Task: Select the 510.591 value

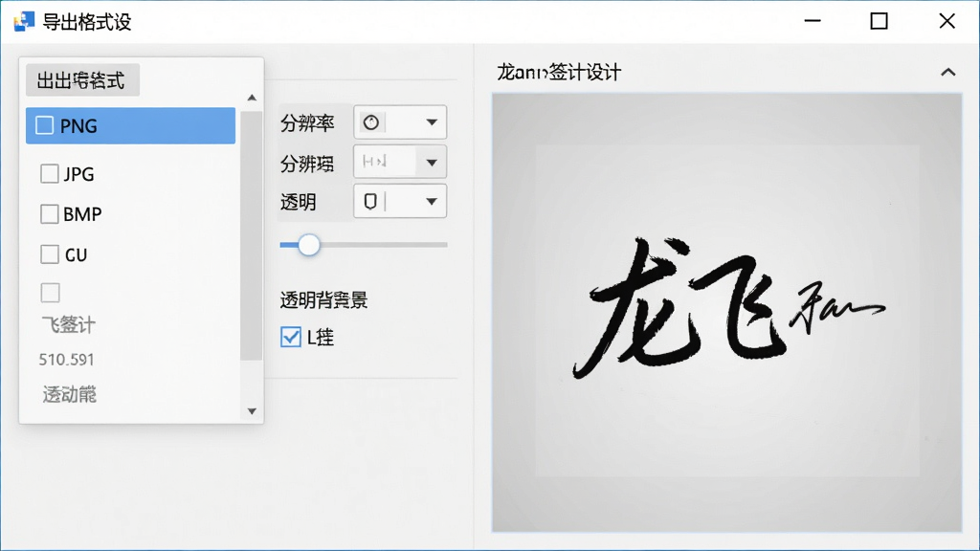Action: pos(66,360)
